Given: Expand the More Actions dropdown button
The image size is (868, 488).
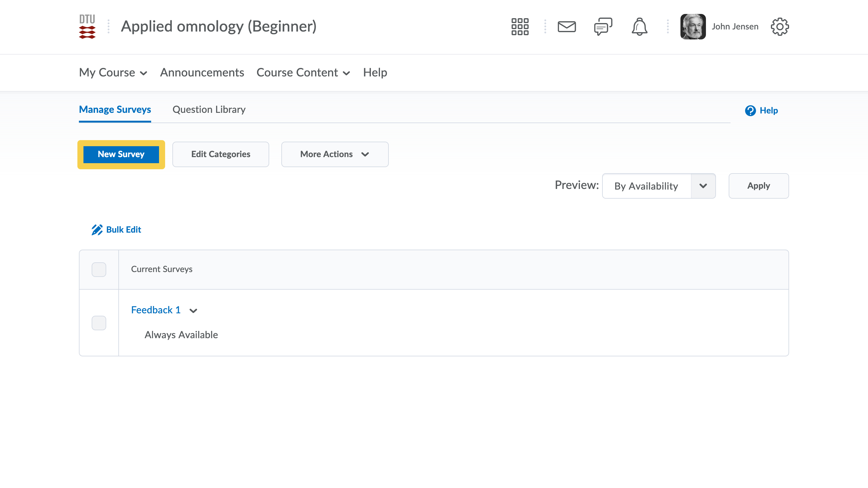Looking at the screenshot, I should (334, 154).
